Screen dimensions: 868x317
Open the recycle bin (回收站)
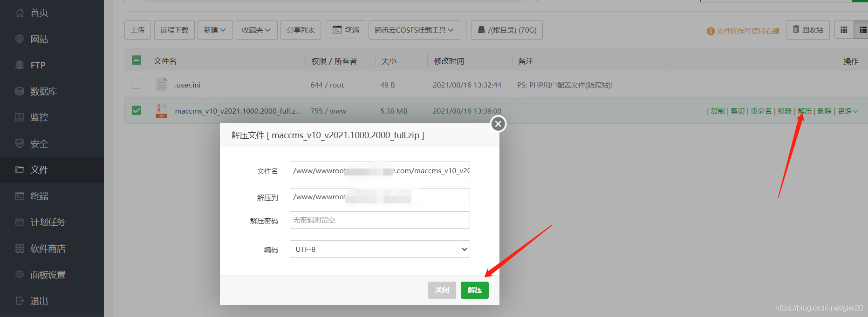click(808, 30)
